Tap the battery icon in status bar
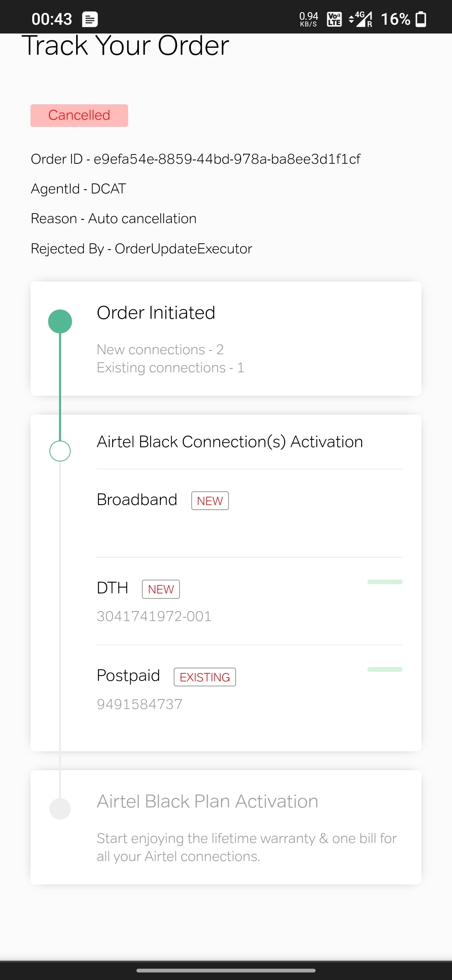This screenshot has width=452, height=980. click(x=421, y=19)
